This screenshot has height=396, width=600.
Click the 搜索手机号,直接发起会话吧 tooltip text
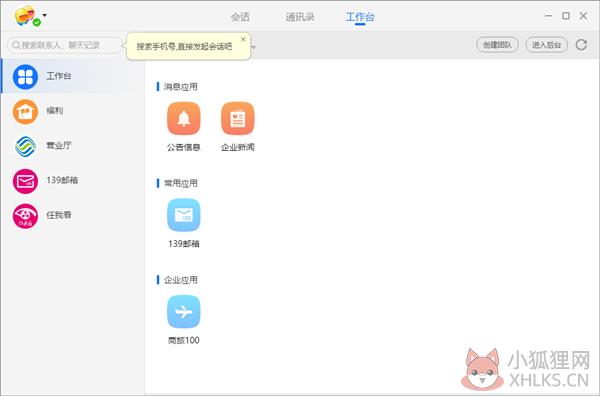(x=184, y=47)
